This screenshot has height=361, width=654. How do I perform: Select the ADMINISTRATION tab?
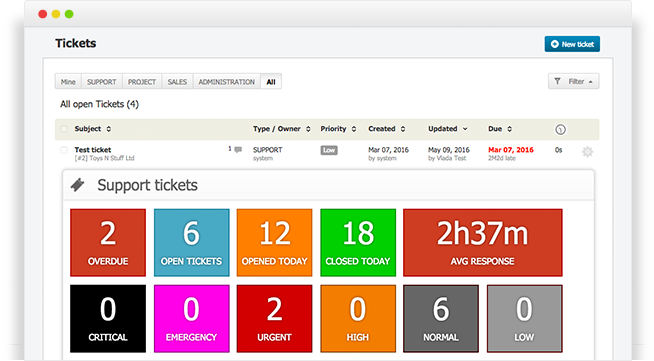click(x=226, y=82)
